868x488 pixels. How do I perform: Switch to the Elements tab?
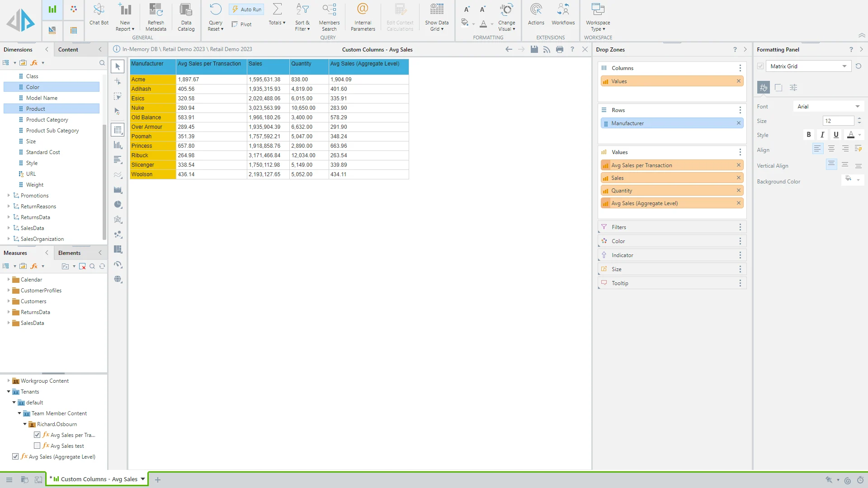69,253
